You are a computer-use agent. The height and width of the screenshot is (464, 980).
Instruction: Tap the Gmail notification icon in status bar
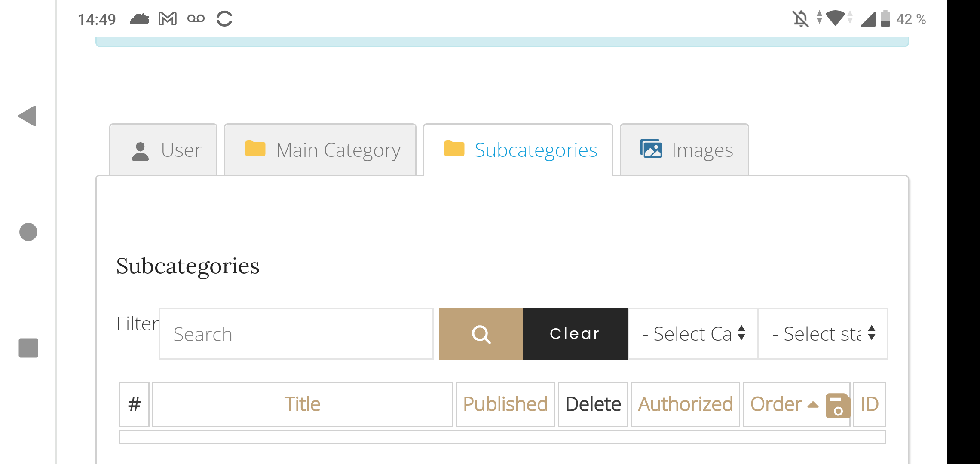click(x=168, y=19)
